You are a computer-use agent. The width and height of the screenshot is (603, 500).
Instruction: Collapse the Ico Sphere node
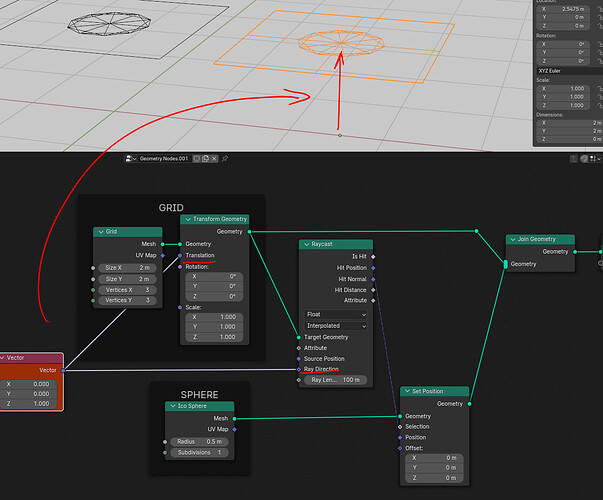coord(173,406)
